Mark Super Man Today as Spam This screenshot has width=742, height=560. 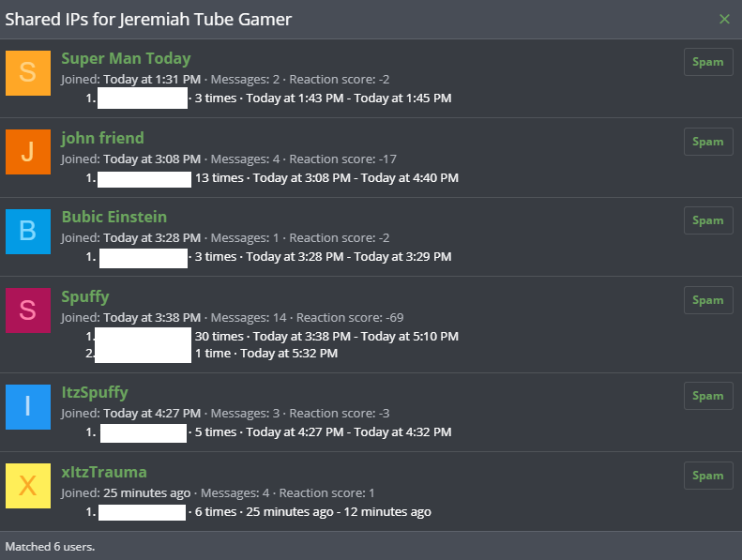pos(708,62)
